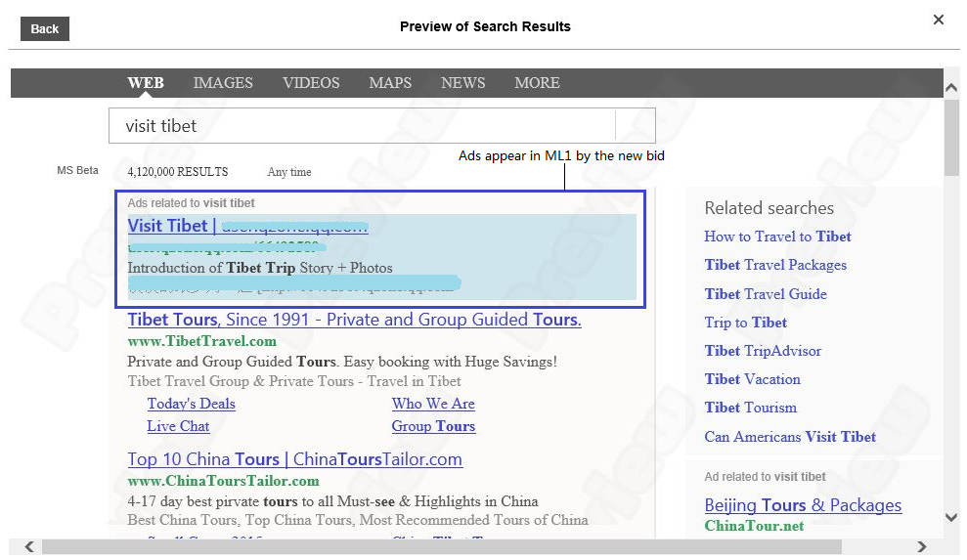This screenshot has width=967, height=560.
Task: Click 'Introduction of Tibet Trip Story + Photos'
Action: (x=260, y=268)
